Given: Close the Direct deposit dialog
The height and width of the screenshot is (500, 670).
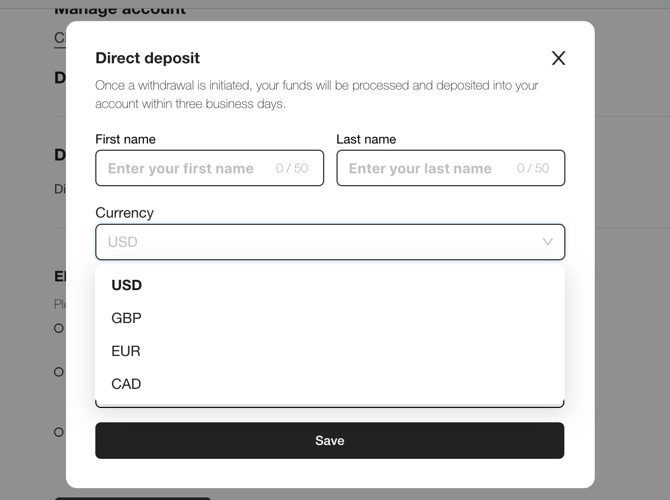Looking at the screenshot, I should point(558,58).
